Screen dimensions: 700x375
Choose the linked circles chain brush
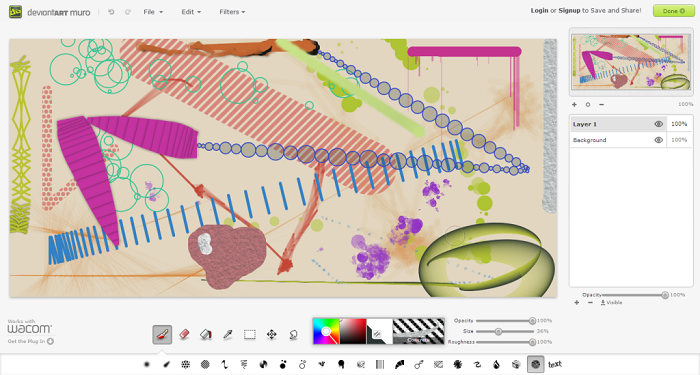tap(419, 364)
